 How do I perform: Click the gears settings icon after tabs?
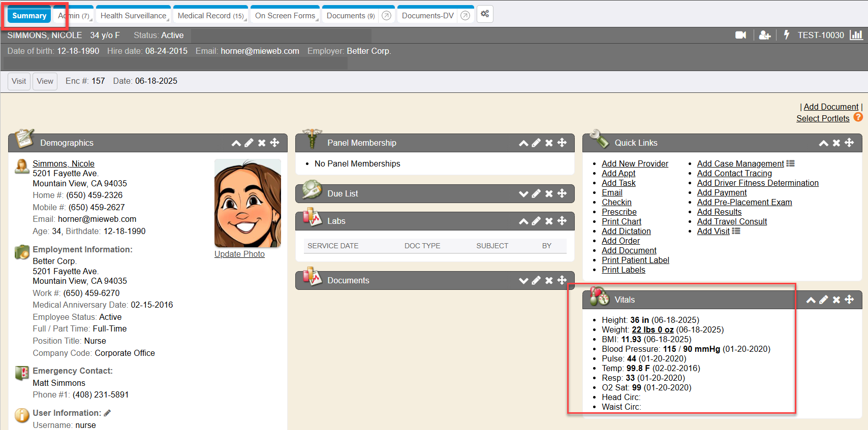click(485, 14)
